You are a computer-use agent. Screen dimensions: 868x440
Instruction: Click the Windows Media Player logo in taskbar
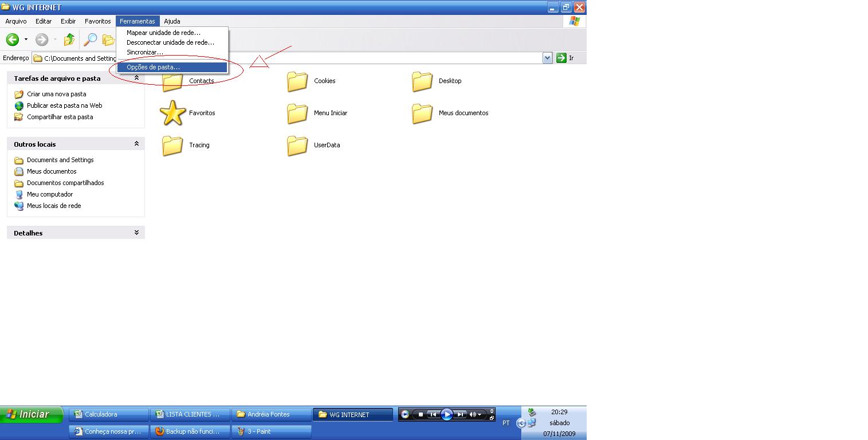404,414
